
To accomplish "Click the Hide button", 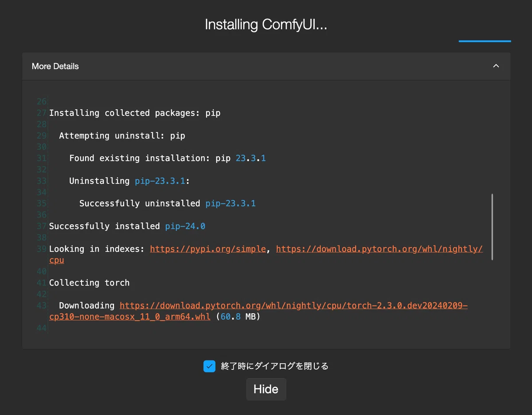I will [266, 389].
